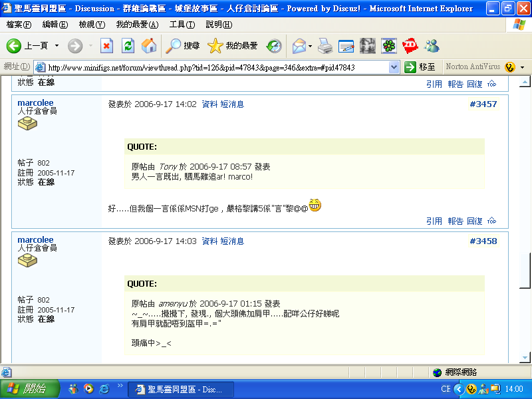532x399 pixels.
Task: Click the CH language indicator in tray
Action: tap(446, 389)
